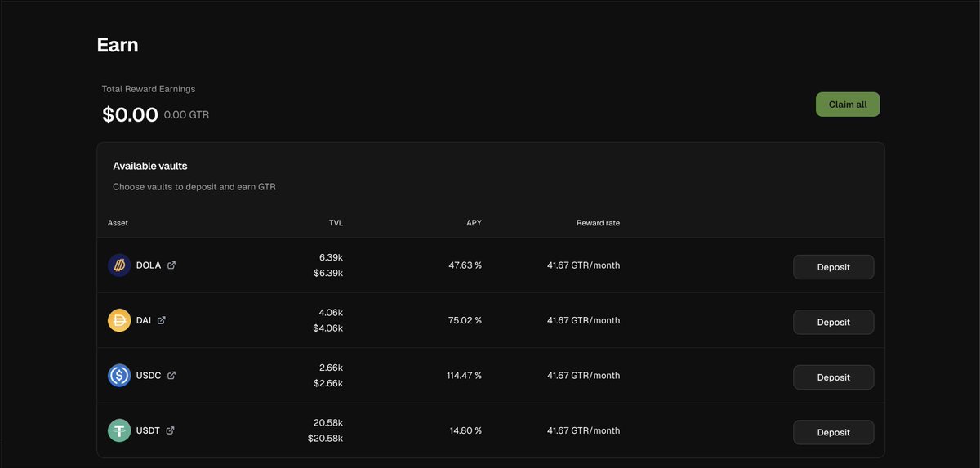Open DOLA external link icon
Viewport: 980px width, 468px height.
coord(171,265)
